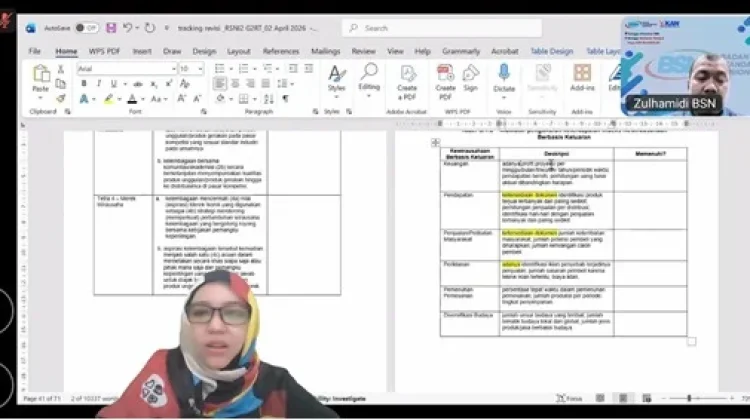This screenshot has width=750, height=420.
Task: Click the Paste clipboard icon
Action: tap(41, 74)
